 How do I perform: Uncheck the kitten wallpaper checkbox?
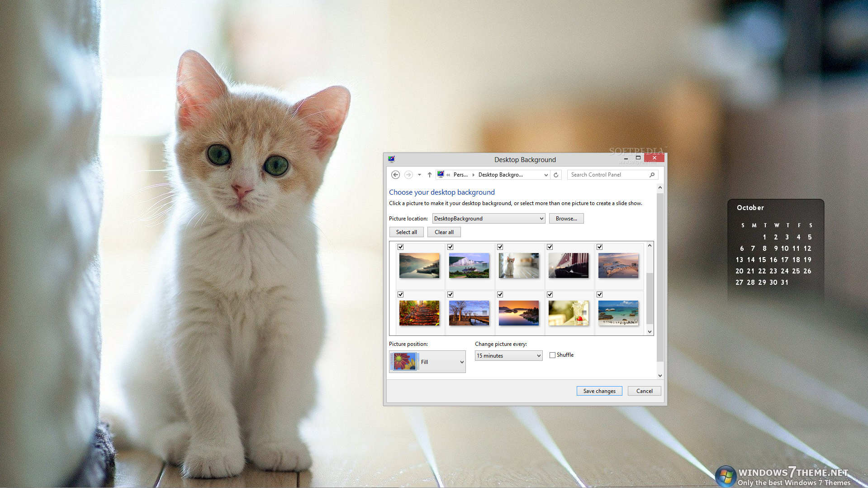click(x=500, y=247)
